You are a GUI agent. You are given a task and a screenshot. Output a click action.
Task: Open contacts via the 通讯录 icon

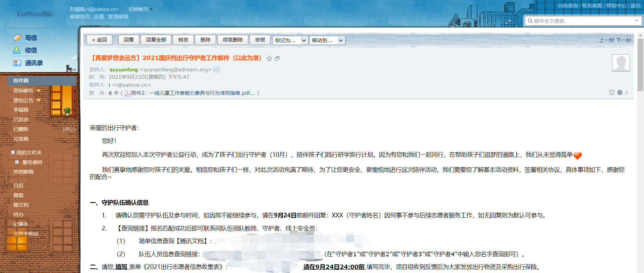point(17,63)
